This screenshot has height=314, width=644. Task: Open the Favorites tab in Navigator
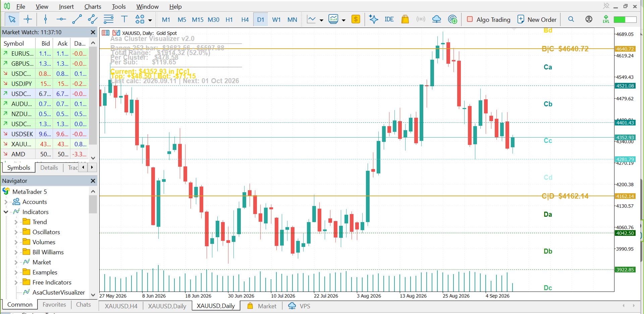[x=54, y=305]
